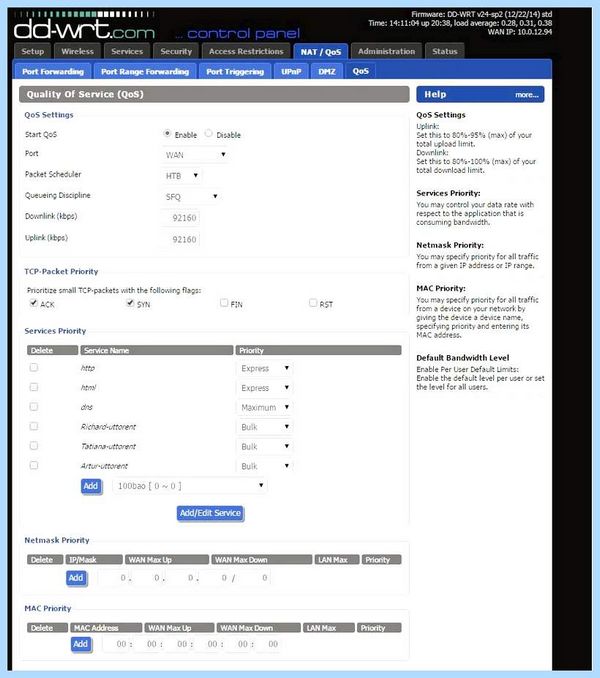The image size is (600, 678).
Task: Open the Status tab
Action: click(444, 51)
